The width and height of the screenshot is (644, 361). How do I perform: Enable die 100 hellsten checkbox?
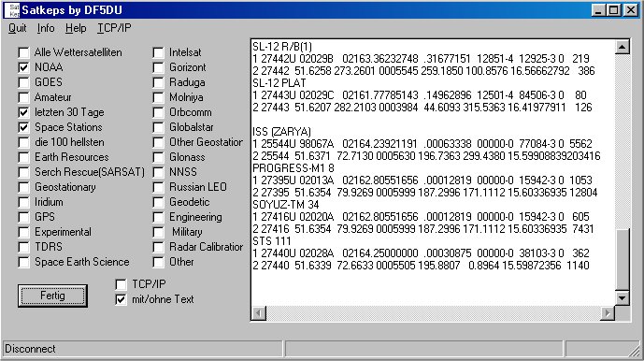(x=23, y=142)
